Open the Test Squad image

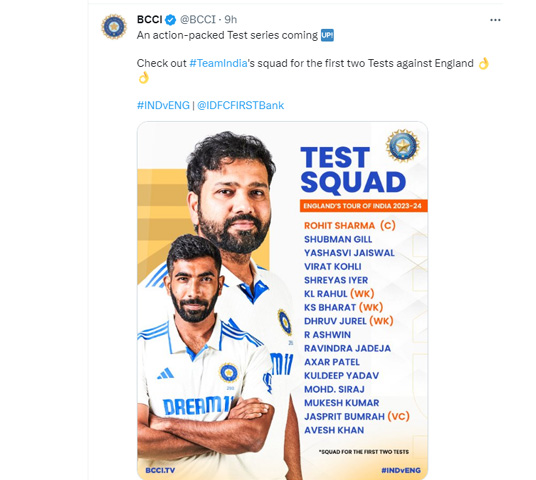click(282, 301)
